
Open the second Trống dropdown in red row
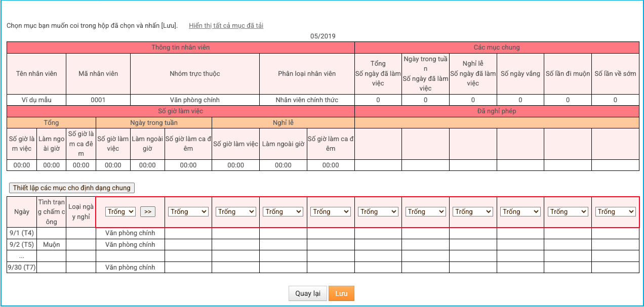(188, 212)
